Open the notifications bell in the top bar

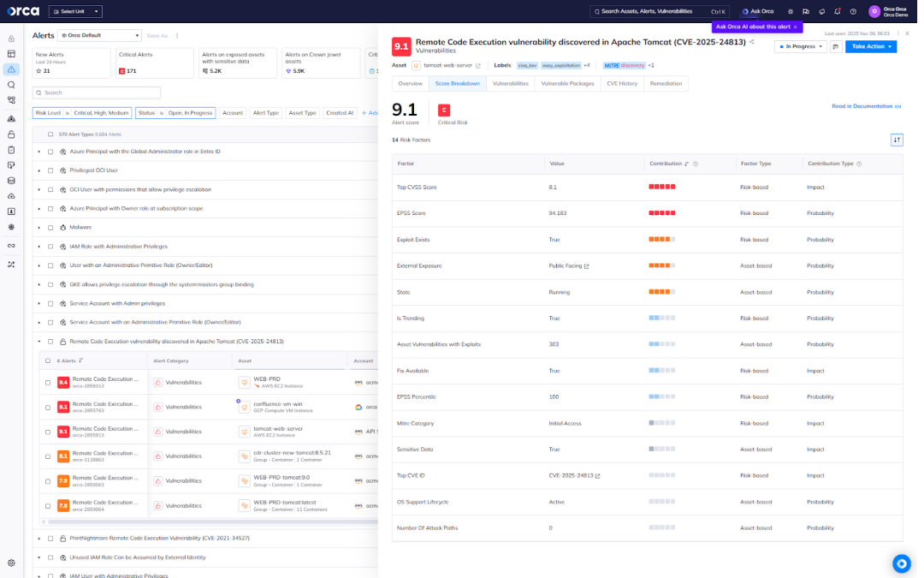tap(837, 11)
